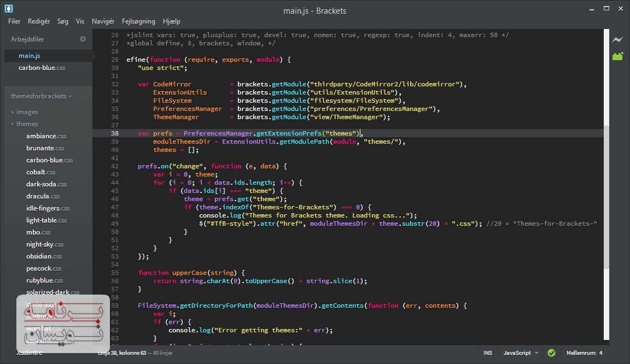The height and width of the screenshot is (364, 630).
Task: Click the Linje 38, kolonne 63 status
Action: [x=122, y=353]
